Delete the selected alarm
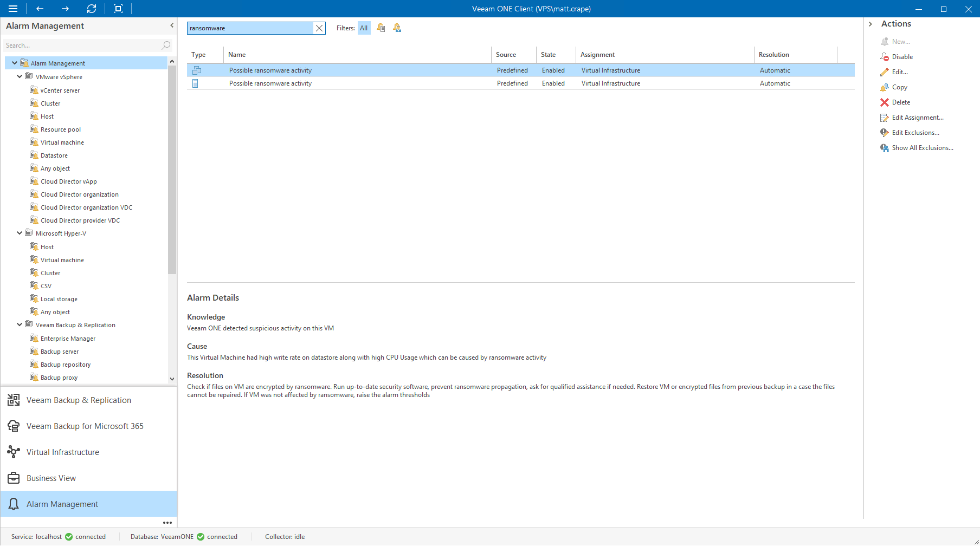This screenshot has height=546, width=980. [895, 102]
